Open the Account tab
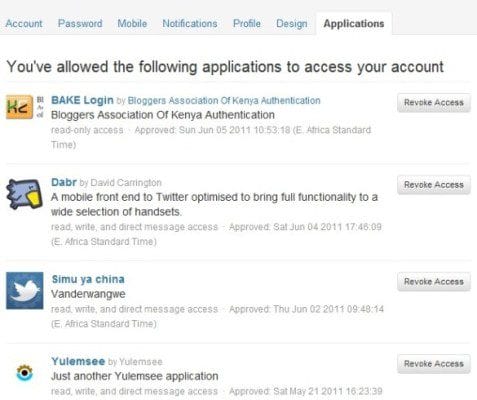 [24, 24]
